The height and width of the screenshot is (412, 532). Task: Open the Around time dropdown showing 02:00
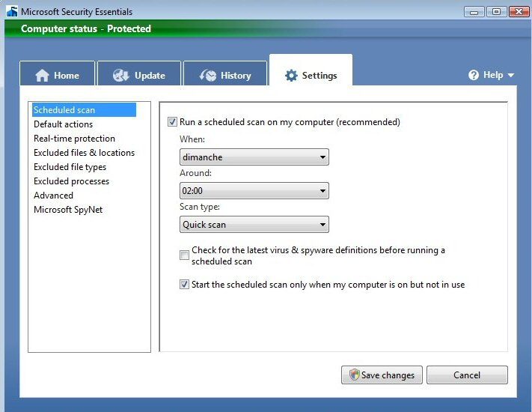point(254,190)
